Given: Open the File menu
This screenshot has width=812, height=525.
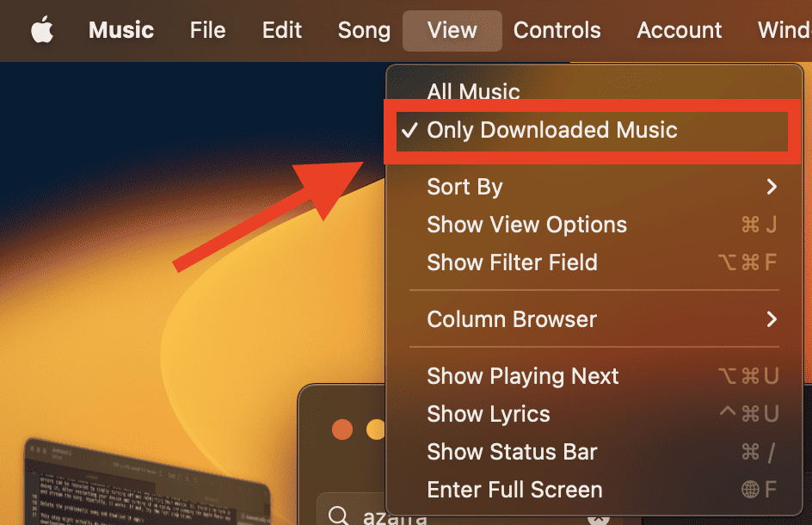Looking at the screenshot, I should point(207,30).
